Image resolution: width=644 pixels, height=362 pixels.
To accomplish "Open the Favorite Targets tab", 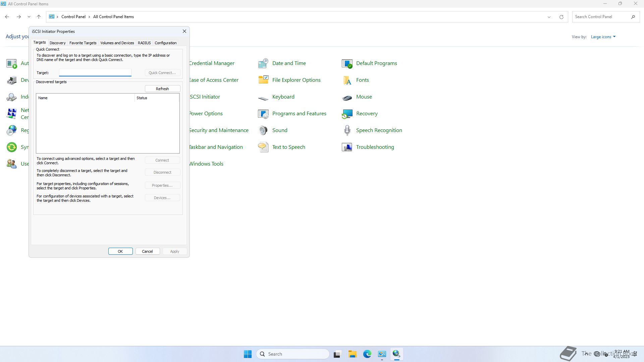I will pyautogui.click(x=83, y=43).
